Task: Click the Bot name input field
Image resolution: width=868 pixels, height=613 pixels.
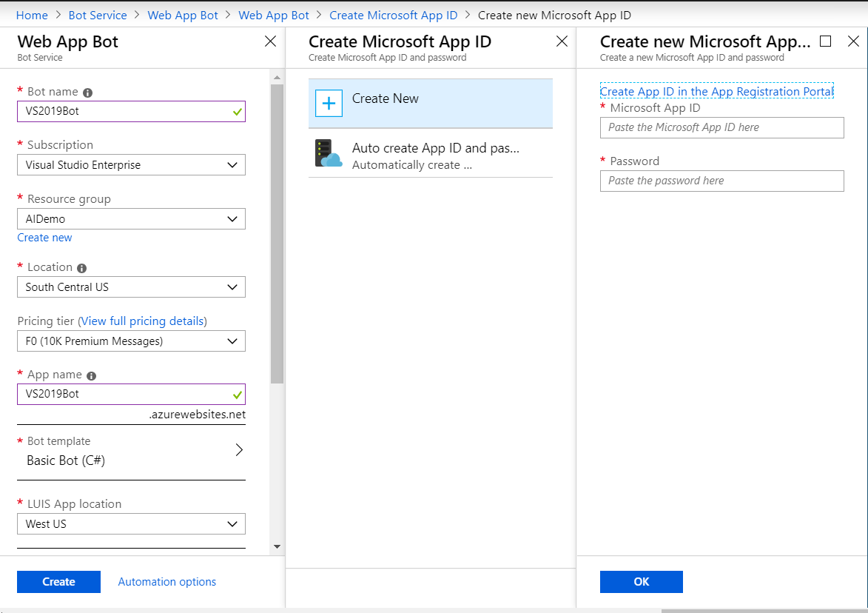Action: pos(131,111)
